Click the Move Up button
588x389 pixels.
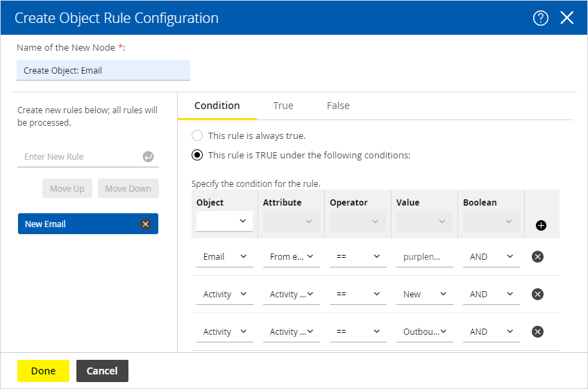[67, 188]
